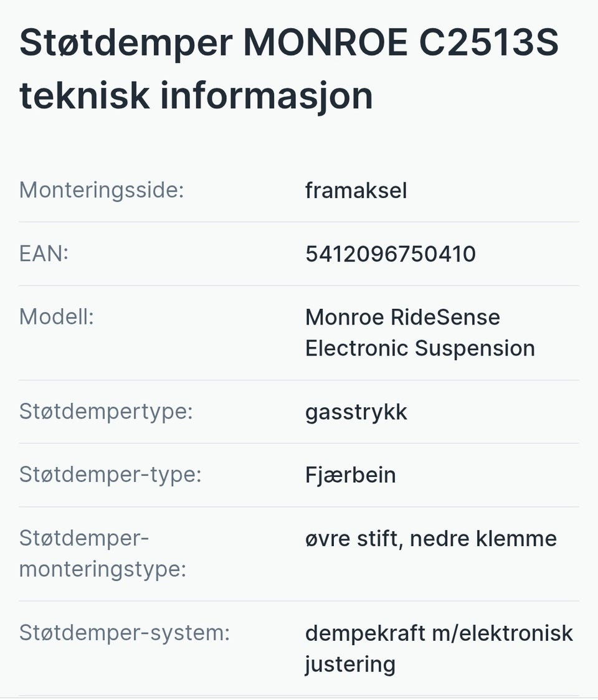Click the word 'justering'
The height and width of the screenshot is (700, 598).
350,664
